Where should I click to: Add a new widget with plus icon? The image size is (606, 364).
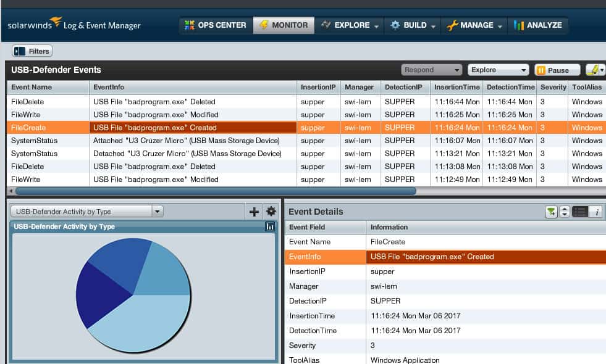coord(254,212)
